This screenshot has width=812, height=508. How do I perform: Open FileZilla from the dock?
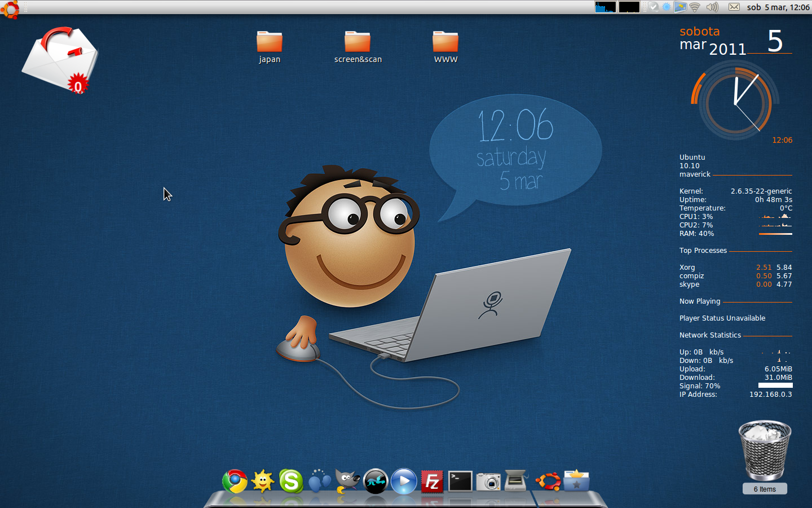point(432,481)
